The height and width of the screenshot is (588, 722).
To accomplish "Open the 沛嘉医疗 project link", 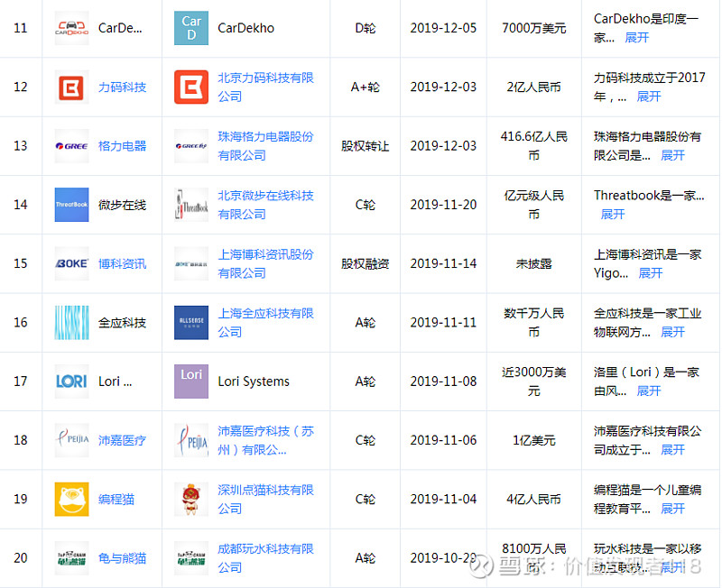I will [123, 440].
